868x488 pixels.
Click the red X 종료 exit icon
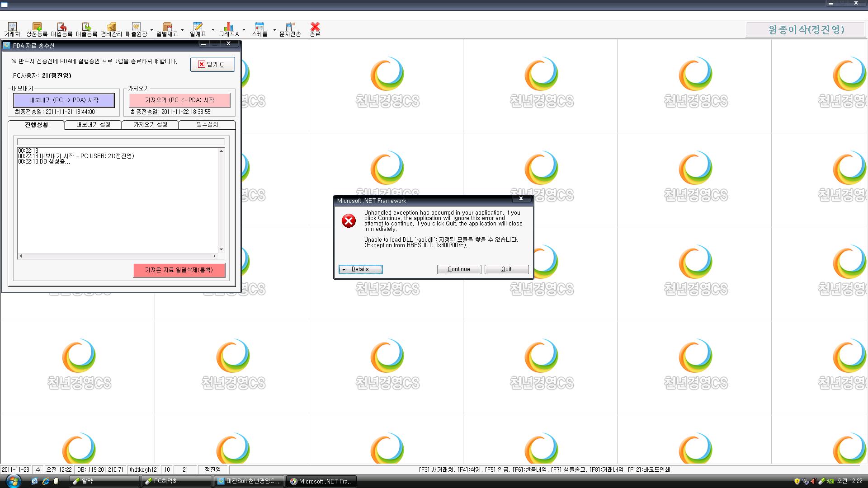[315, 29]
